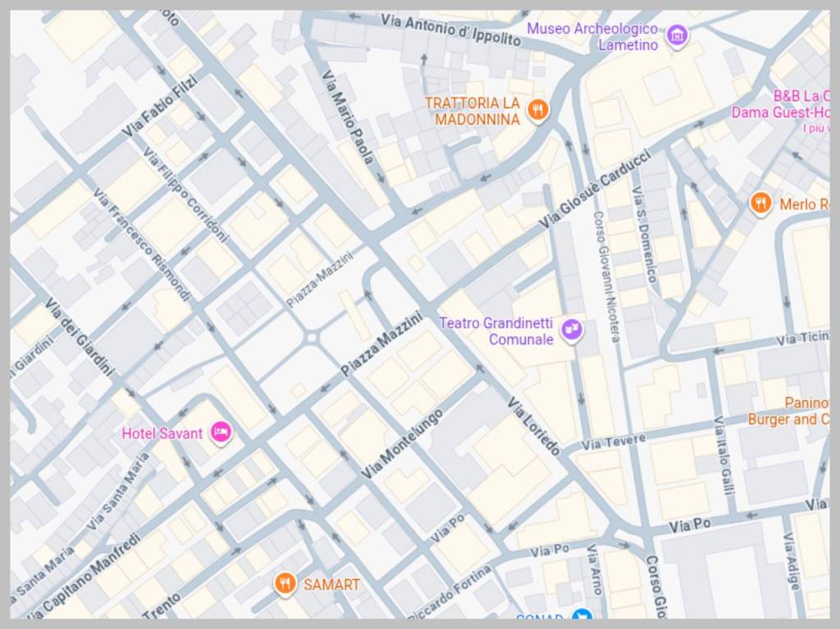Click the roundabout in Piazza Mazzini
Image resolution: width=840 pixels, height=629 pixels.
click(x=312, y=339)
